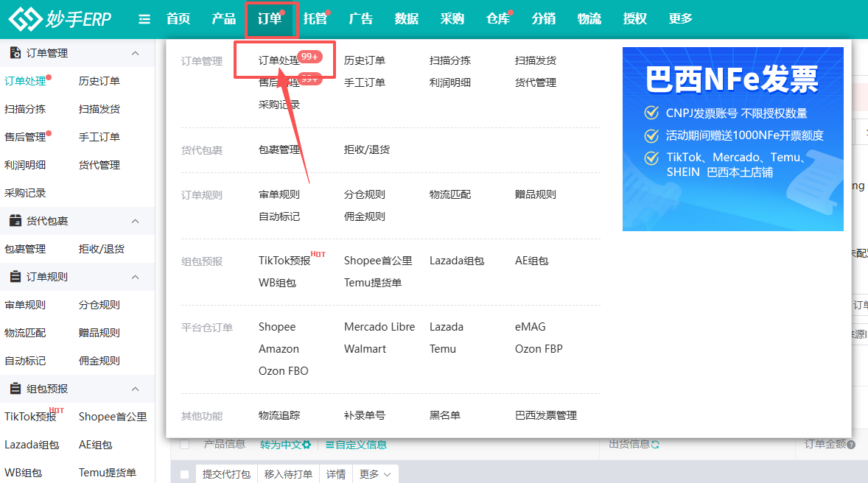Viewport: 868px width, 483px height.
Task: Select eMAG platform warehouse orders
Action: (x=530, y=327)
